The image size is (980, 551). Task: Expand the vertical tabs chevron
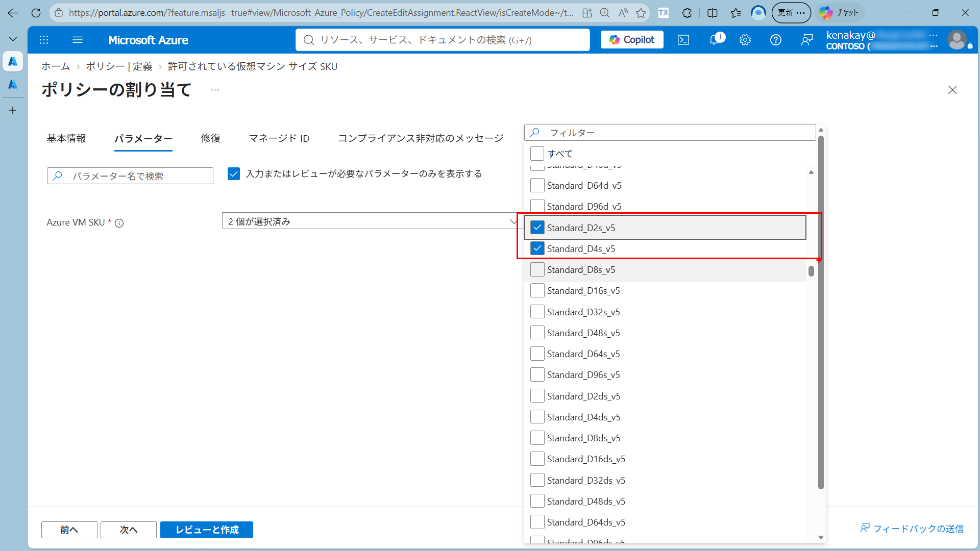click(13, 39)
